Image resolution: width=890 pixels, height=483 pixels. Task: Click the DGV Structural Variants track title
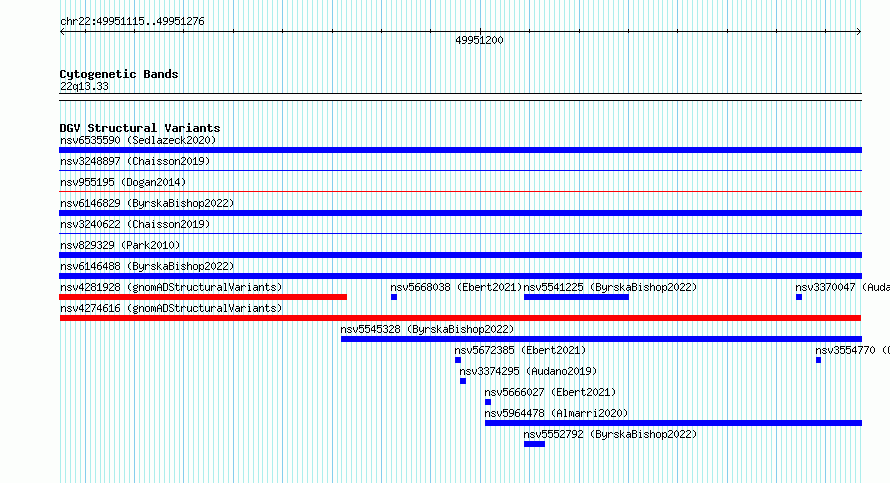click(140, 128)
